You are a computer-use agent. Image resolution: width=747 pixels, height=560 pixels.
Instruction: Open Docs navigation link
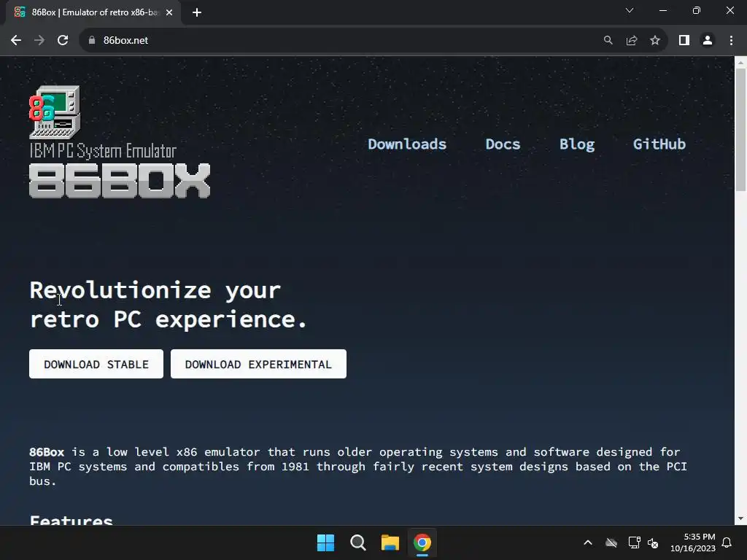coord(503,144)
